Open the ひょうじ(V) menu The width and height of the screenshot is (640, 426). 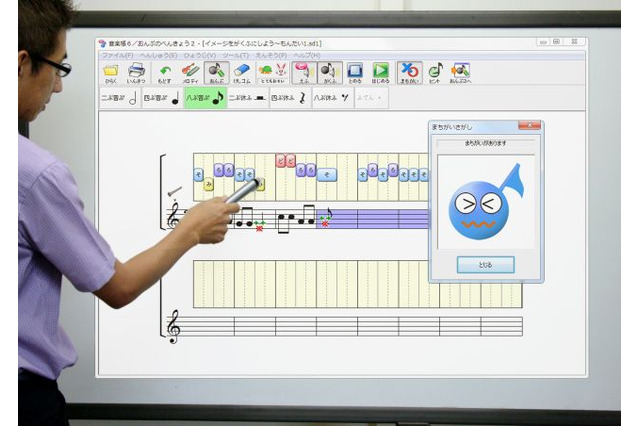click(x=200, y=55)
